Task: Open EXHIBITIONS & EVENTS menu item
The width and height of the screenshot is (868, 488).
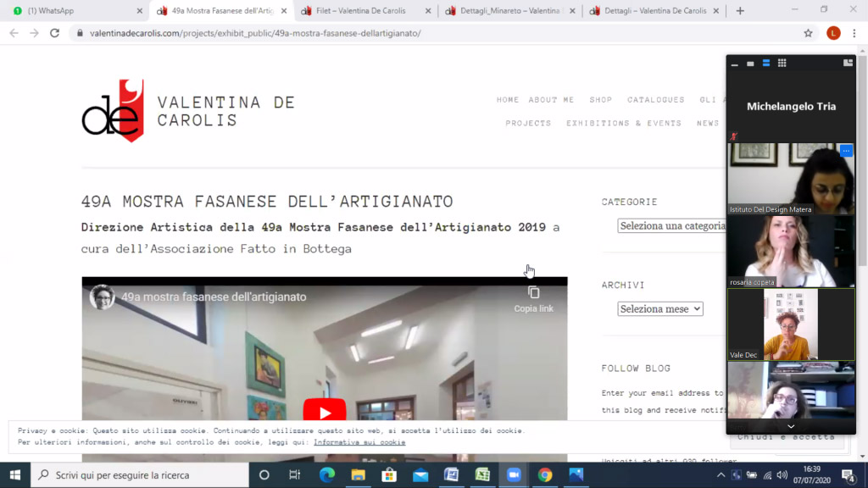Action: pyautogui.click(x=624, y=123)
